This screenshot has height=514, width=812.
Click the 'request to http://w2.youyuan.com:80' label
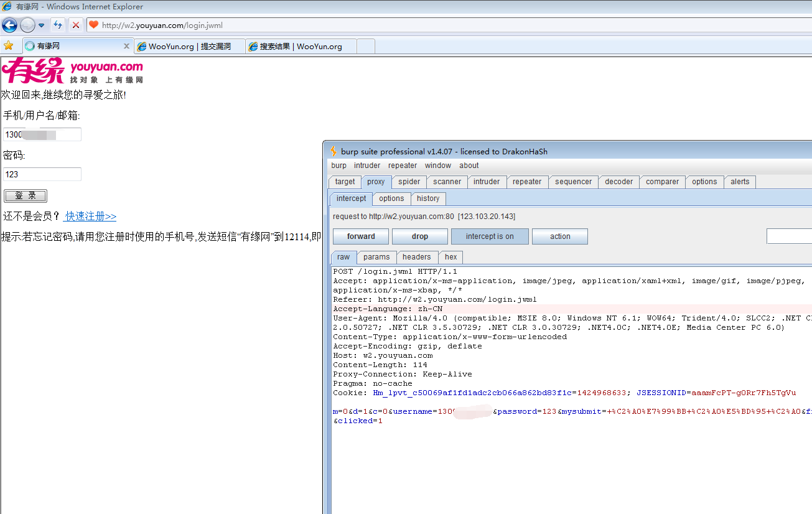click(x=393, y=217)
